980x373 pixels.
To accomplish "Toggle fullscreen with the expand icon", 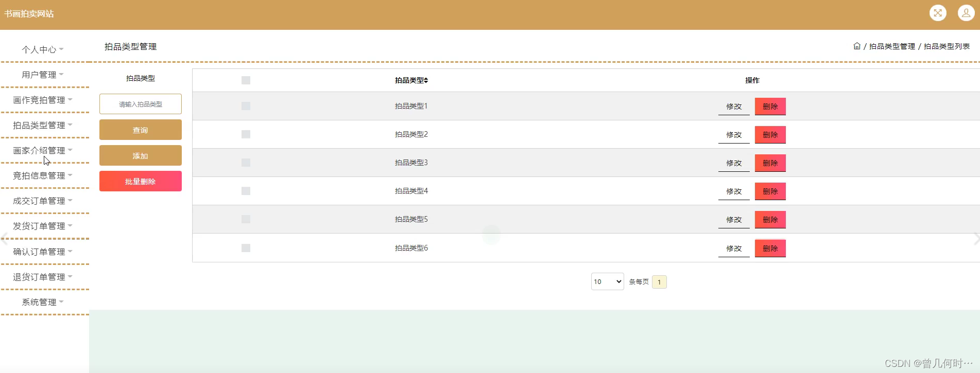I will click(x=938, y=13).
